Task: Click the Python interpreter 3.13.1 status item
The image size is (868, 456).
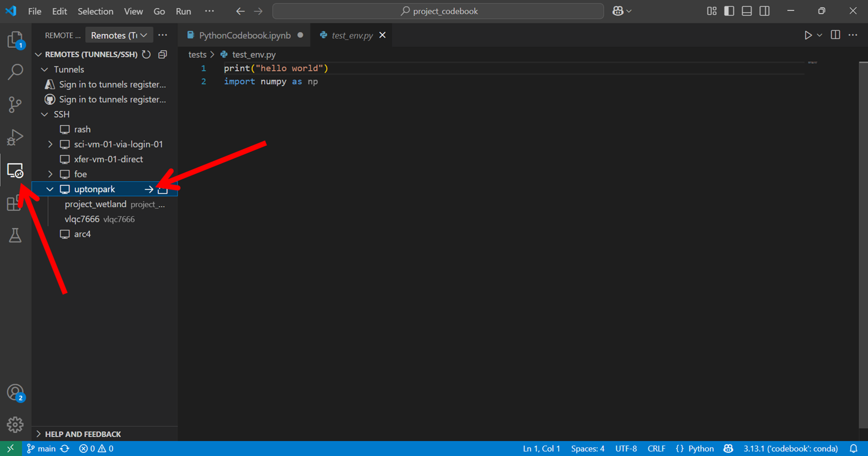Action: coord(790,449)
